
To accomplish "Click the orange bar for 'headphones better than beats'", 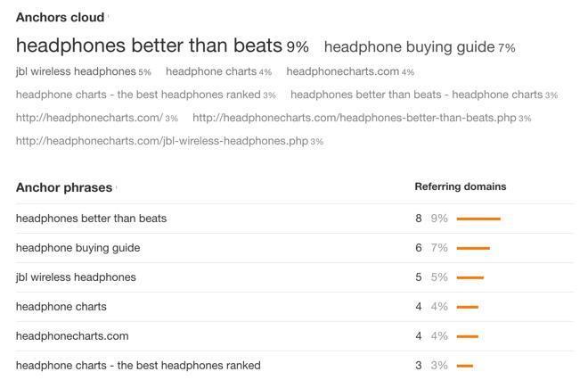I will click(x=478, y=219).
